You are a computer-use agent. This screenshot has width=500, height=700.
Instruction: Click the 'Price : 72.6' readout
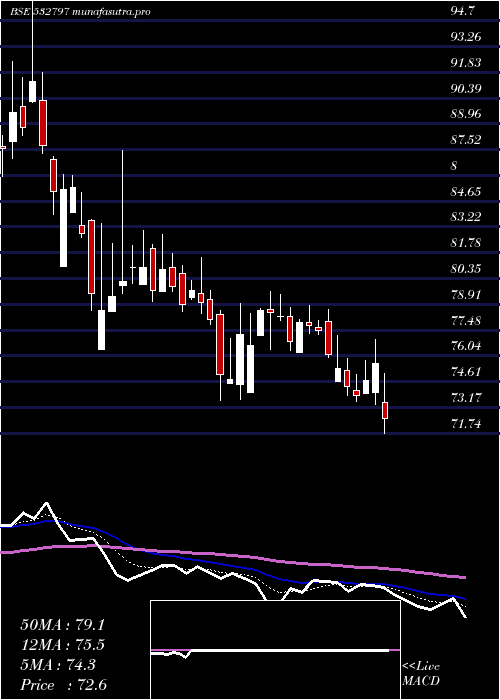click(64, 684)
